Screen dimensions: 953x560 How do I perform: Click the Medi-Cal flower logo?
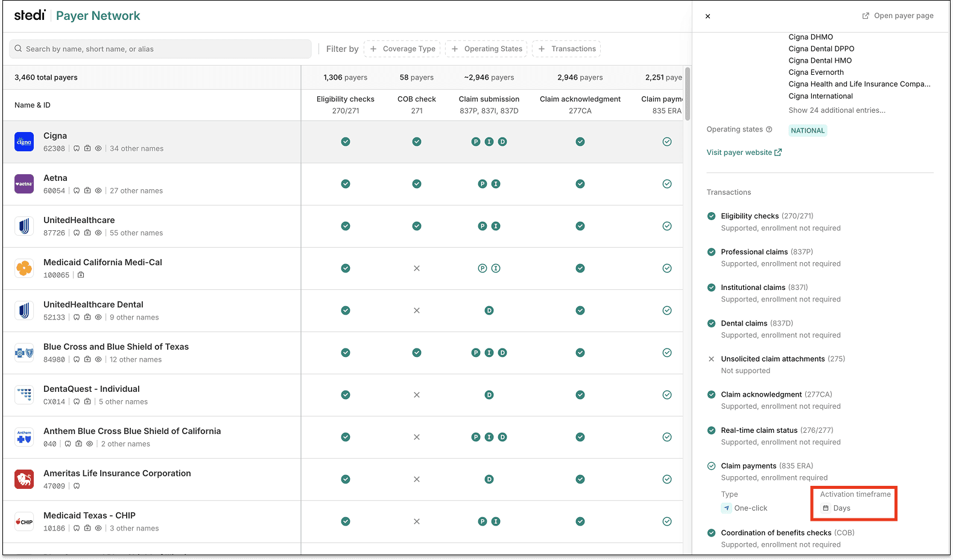pos(24,268)
